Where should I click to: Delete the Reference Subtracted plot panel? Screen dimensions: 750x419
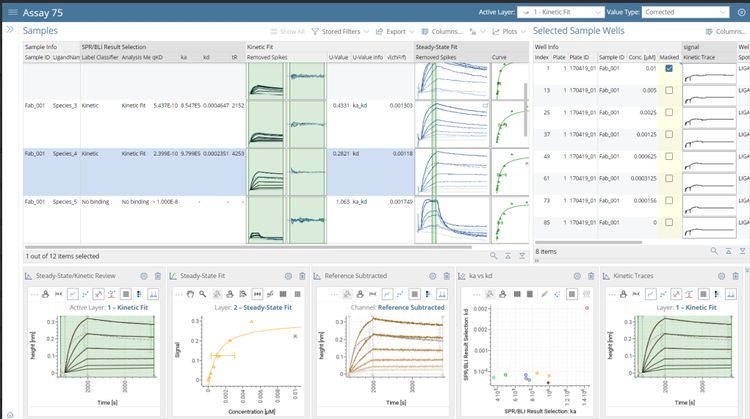point(446,275)
